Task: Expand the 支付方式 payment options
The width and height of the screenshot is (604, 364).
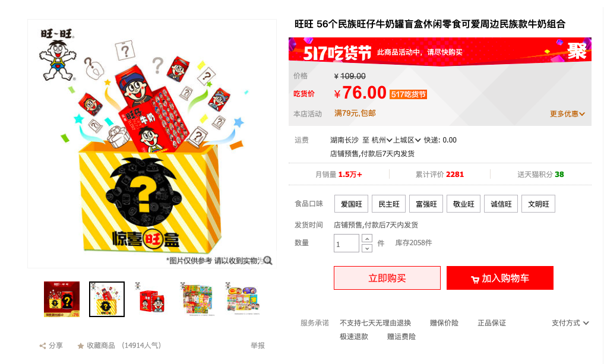Action: [570, 323]
